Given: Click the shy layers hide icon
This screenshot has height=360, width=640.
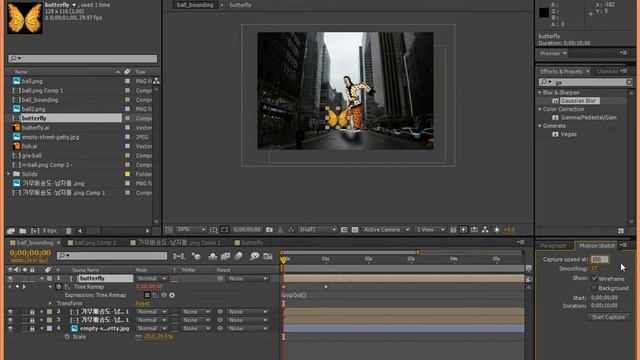Looking at the screenshot, I should [212, 256].
